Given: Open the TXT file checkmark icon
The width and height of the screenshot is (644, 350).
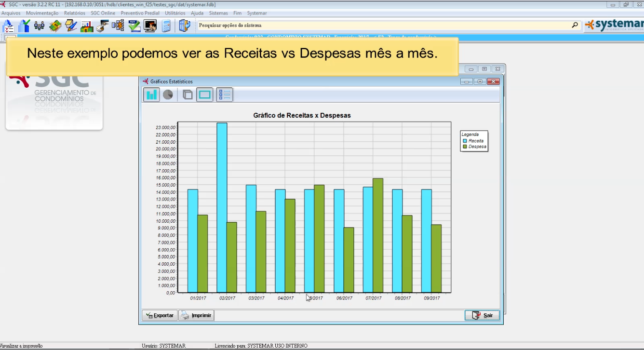Looking at the screenshot, I should (134, 26).
